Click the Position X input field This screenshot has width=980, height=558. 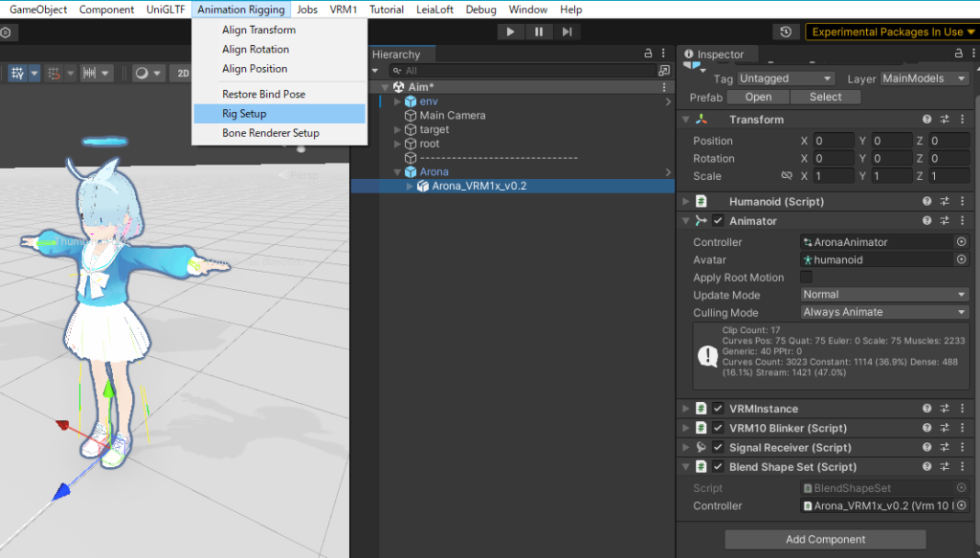(x=834, y=141)
